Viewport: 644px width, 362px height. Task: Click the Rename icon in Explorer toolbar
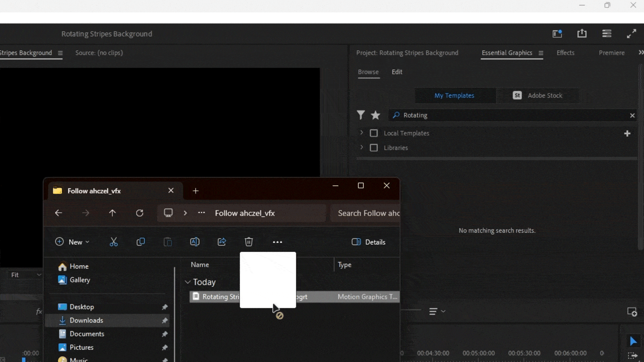tap(195, 242)
